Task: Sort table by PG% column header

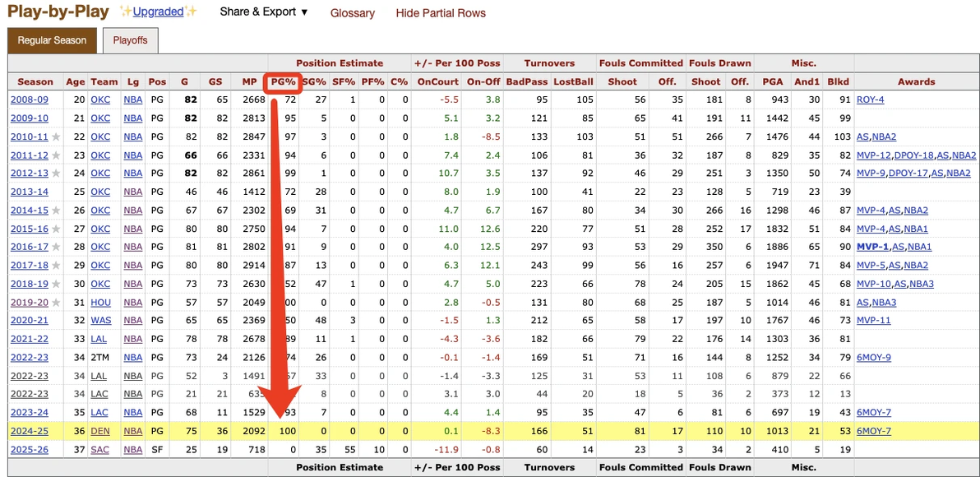Action: tap(284, 82)
